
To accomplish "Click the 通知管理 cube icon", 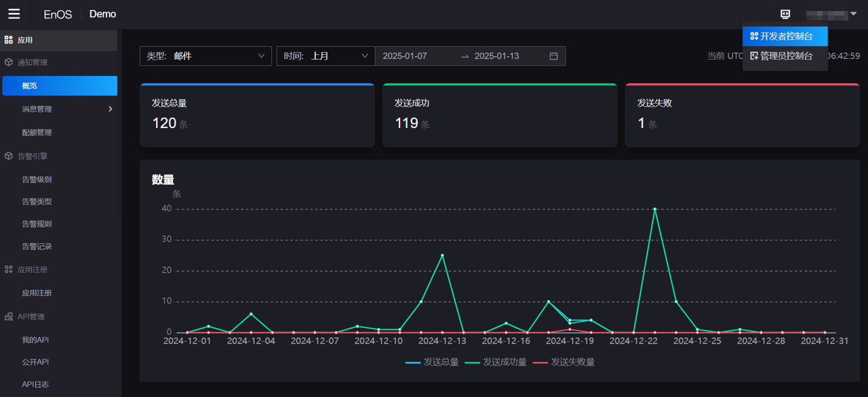I will (9, 62).
